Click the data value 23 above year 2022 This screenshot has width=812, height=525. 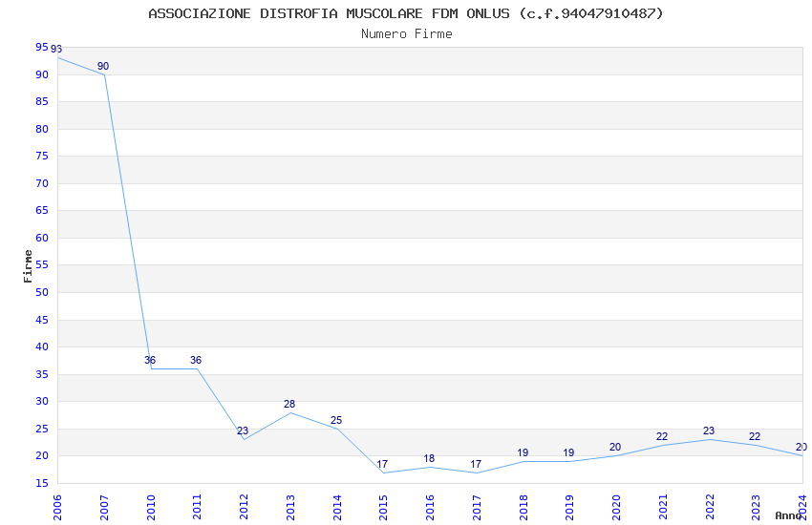709,430
